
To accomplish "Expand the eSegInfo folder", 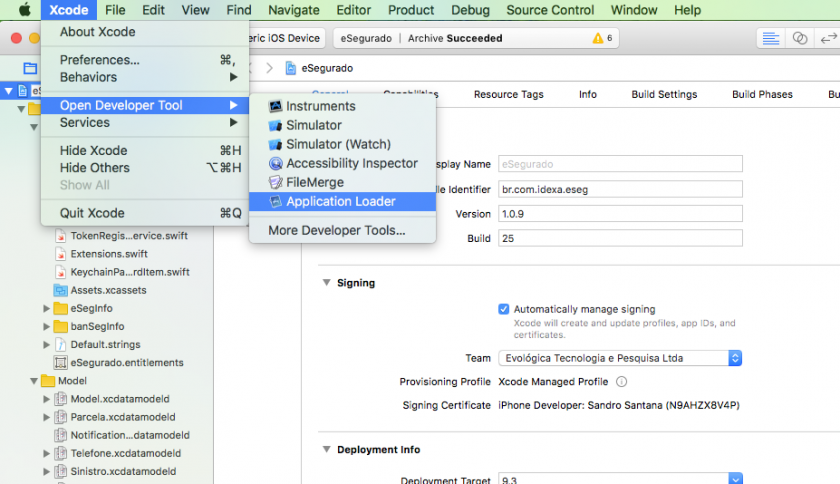I will point(46,309).
